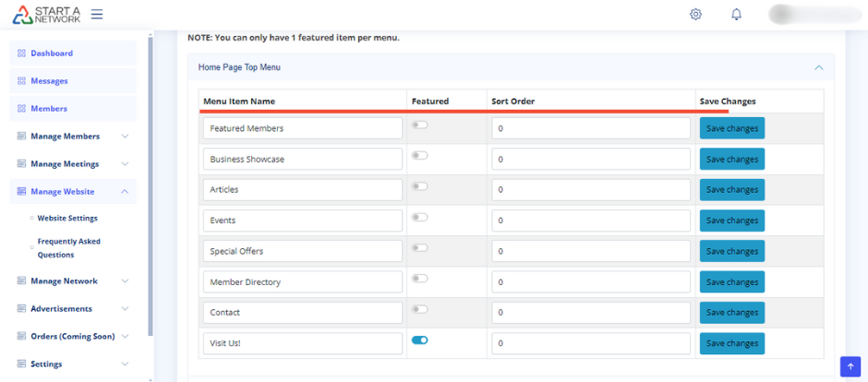Viewport: 868px width, 382px height.
Task: Turn on Featured toggle for Events
Action: [x=420, y=217]
